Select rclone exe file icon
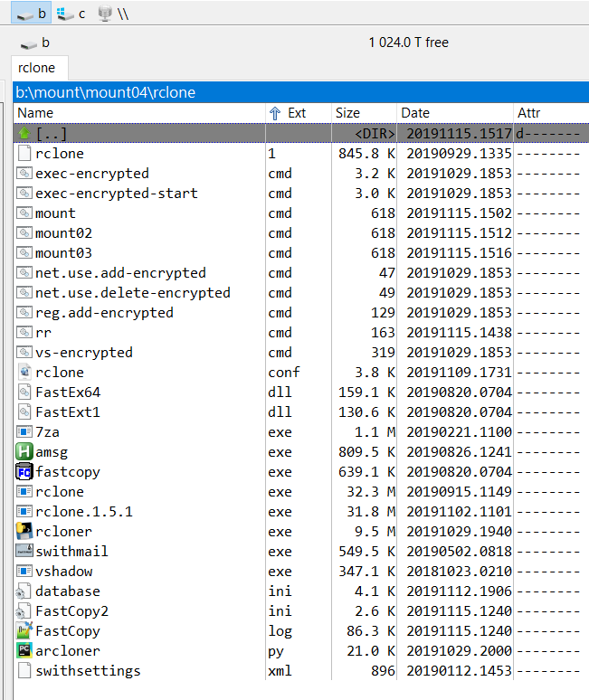 pos(24,491)
